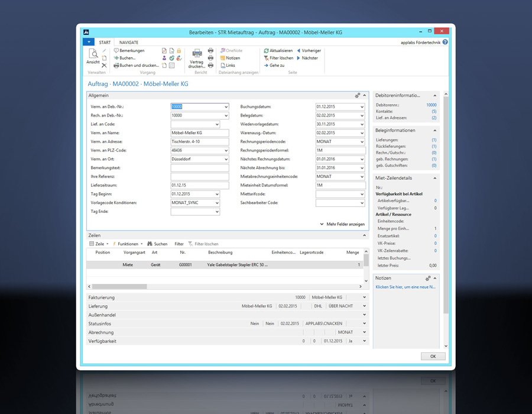Click the gear icon in Allgemein header
532x414 pixels.
point(357,96)
